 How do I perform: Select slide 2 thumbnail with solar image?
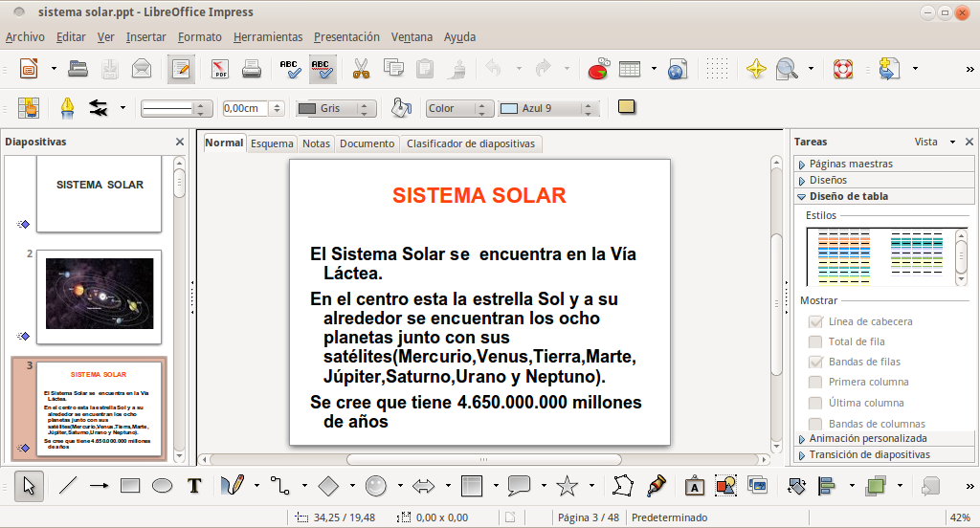click(100, 296)
